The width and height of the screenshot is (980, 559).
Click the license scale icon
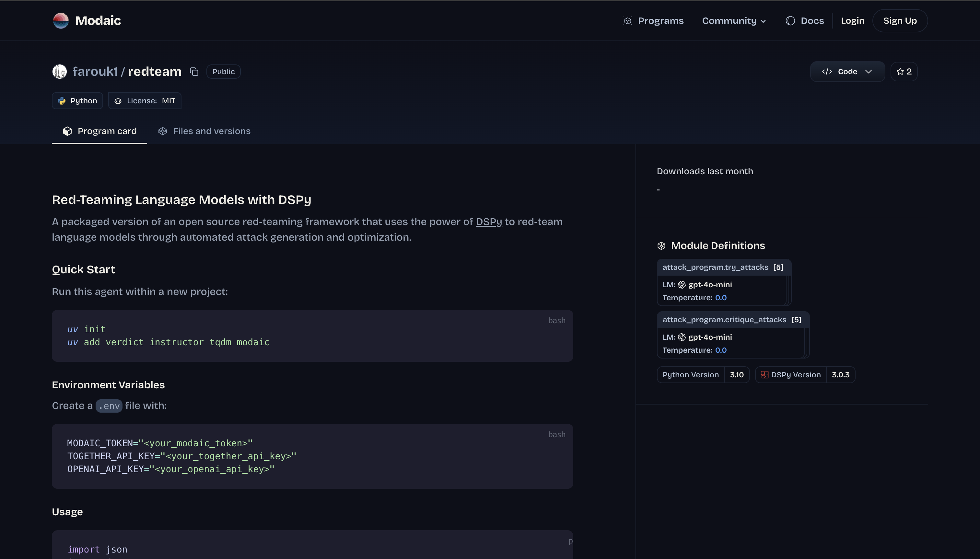(118, 101)
